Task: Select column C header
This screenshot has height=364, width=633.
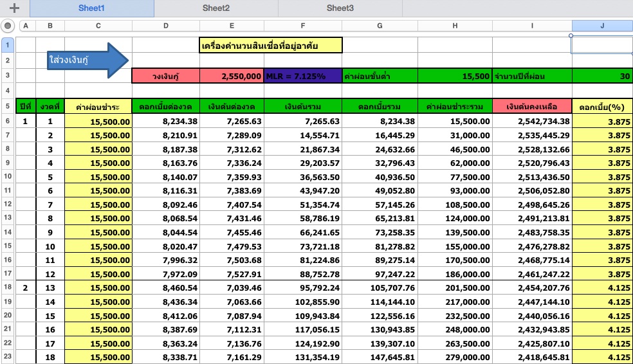Action: tap(98, 26)
